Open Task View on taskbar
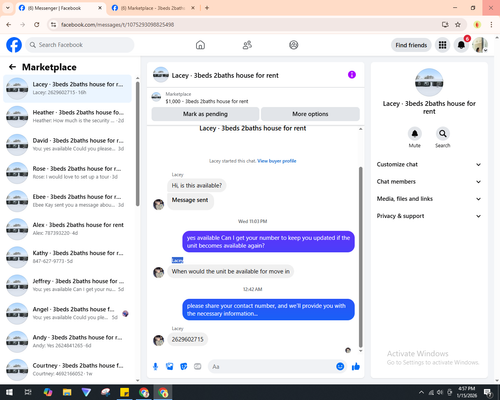Image resolution: width=500 pixels, height=400 pixels. pos(28,392)
